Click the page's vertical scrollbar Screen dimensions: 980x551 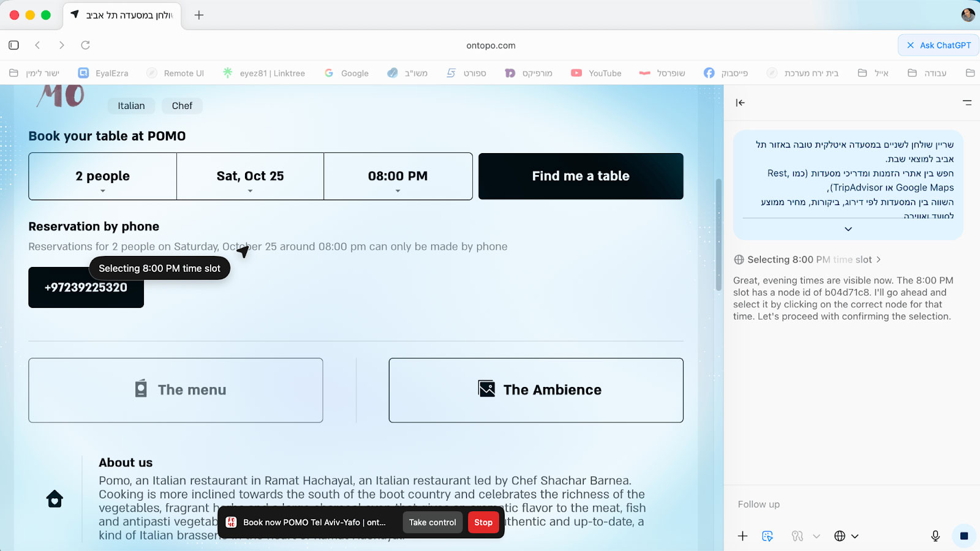coord(719,233)
